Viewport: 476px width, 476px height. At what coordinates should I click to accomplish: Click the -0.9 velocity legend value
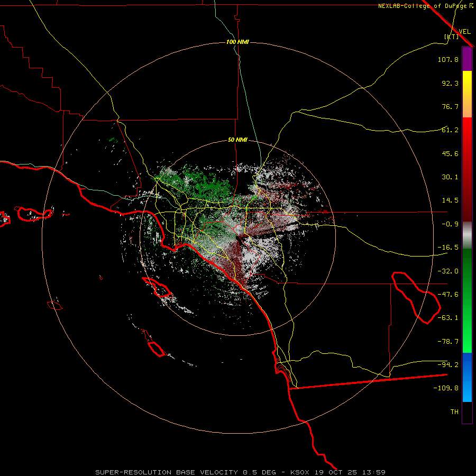(x=450, y=224)
